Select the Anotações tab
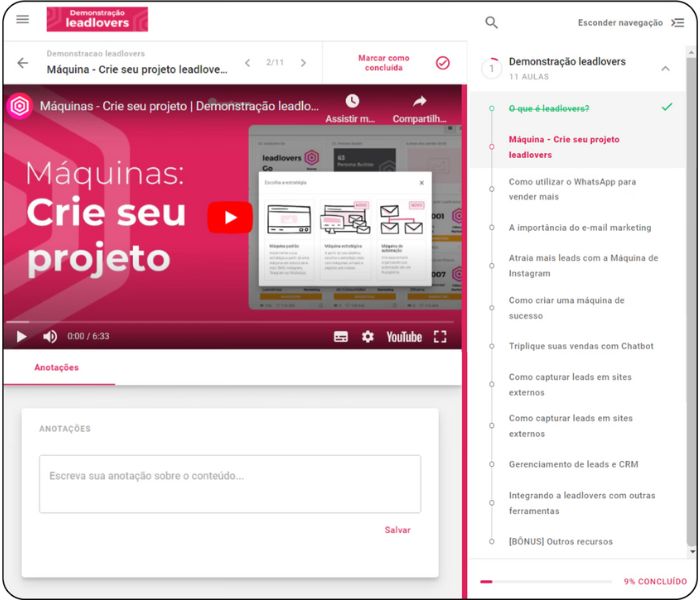The height and width of the screenshot is (600, 700). 57,368
